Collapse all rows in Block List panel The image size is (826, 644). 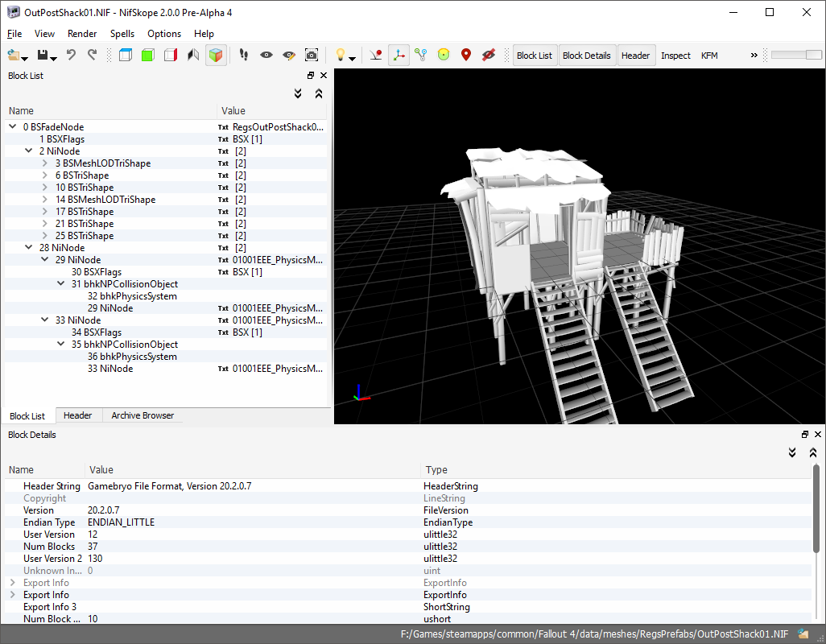click(x=319, y=93)
